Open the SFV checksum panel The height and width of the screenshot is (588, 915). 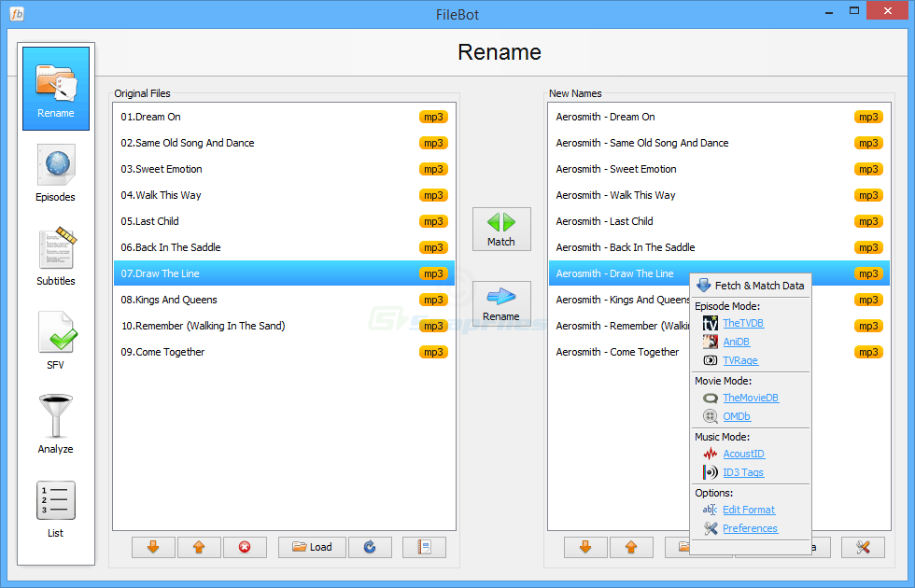[56, 341]
